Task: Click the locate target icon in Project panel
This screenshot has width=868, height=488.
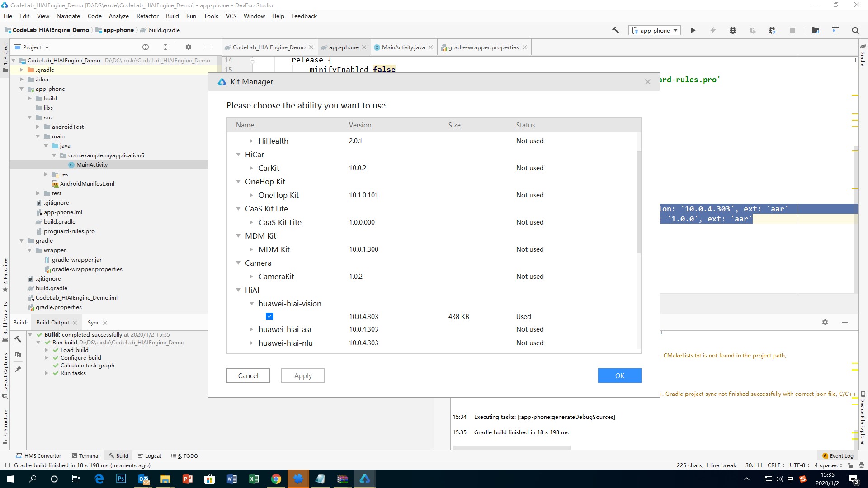Action: point(146,47)
